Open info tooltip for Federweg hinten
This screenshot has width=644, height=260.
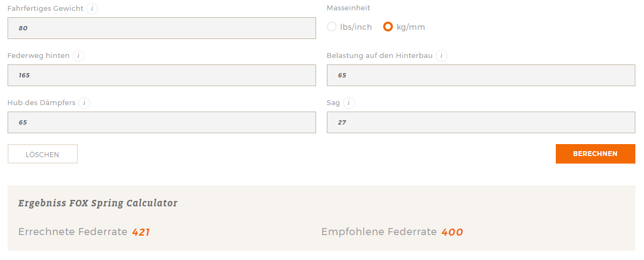coord(78,56)
